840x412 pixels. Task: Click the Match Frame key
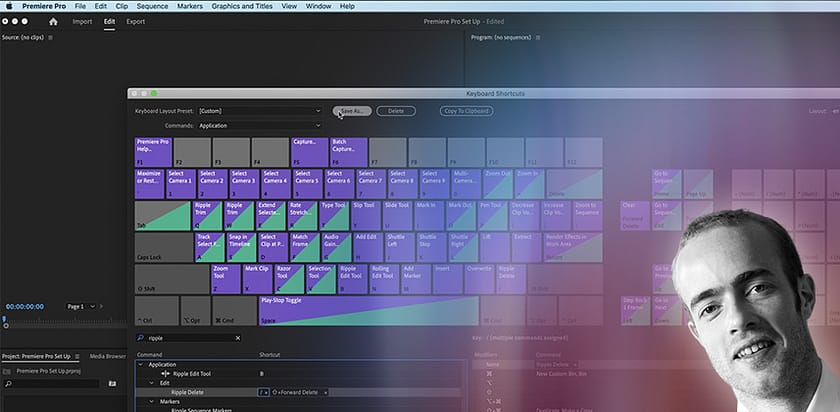(x=305, y=248)
